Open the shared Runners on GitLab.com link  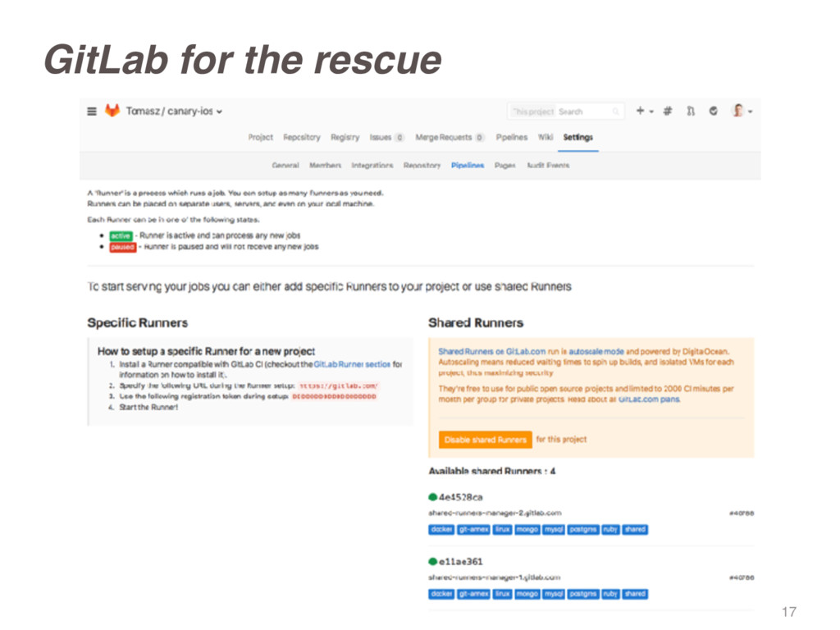tap(491, 351)
